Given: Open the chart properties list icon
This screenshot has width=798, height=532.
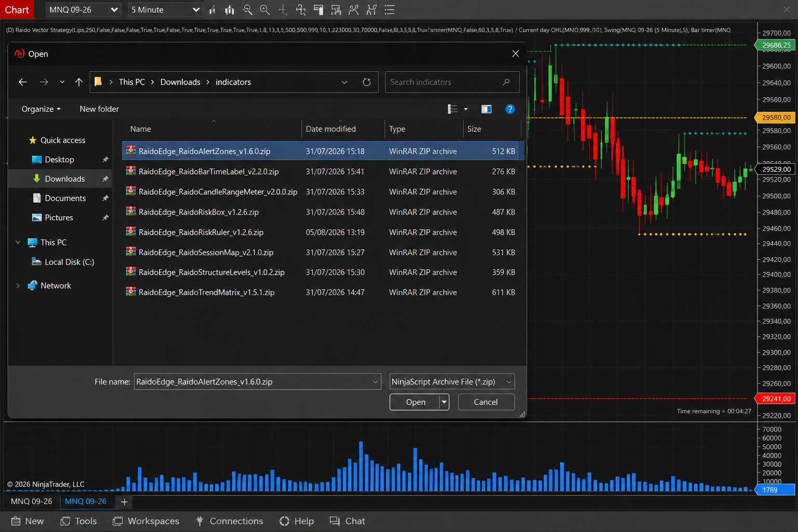Looking at the screenshot, I should (390, 10).
